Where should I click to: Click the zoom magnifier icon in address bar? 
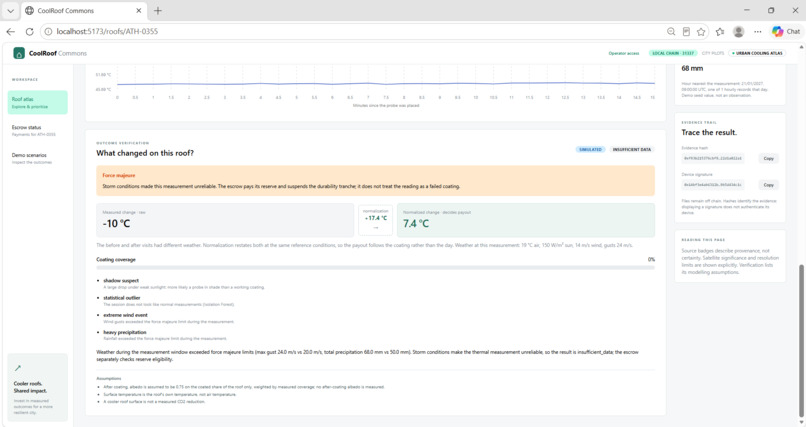(671, 31)
